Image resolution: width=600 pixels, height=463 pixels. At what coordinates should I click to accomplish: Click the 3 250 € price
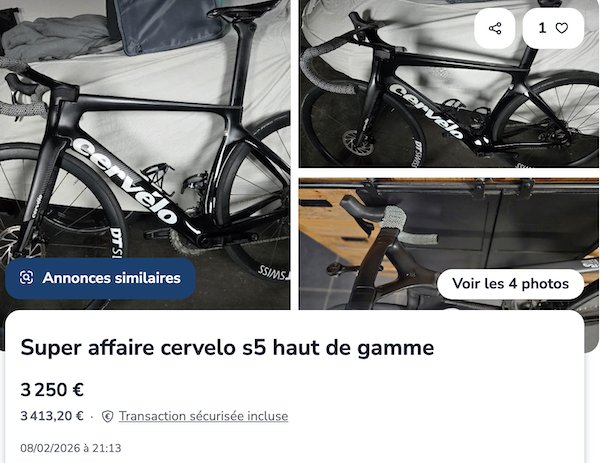pyautogui.click(x=52, y=390)
